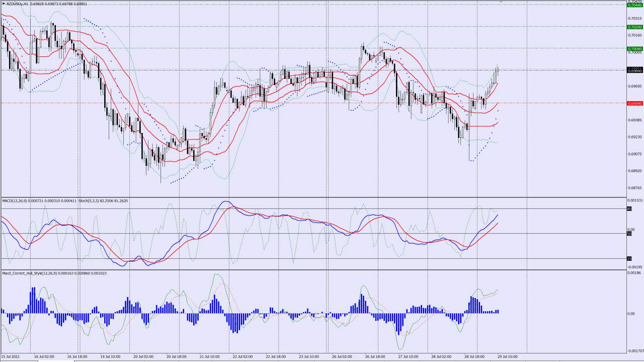The width and height of the screenshot is (644, 362).
Task: Click the 0.69075 value on price scale
Action: [635, 154]
